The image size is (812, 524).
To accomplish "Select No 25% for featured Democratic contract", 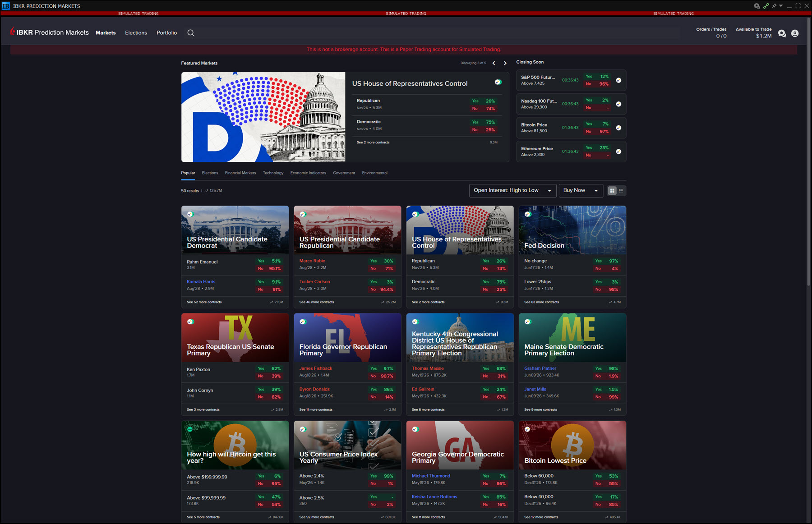I will 484,130.
